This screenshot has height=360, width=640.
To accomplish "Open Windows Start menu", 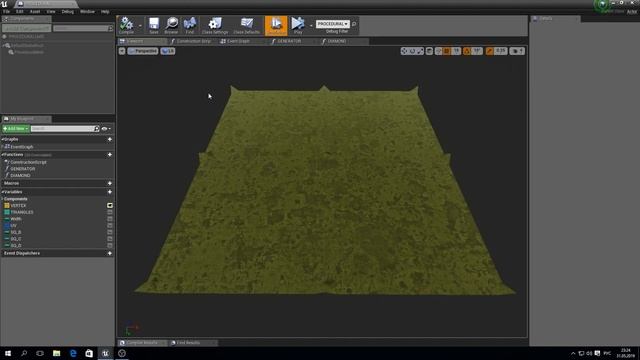I will click(8, 353).
